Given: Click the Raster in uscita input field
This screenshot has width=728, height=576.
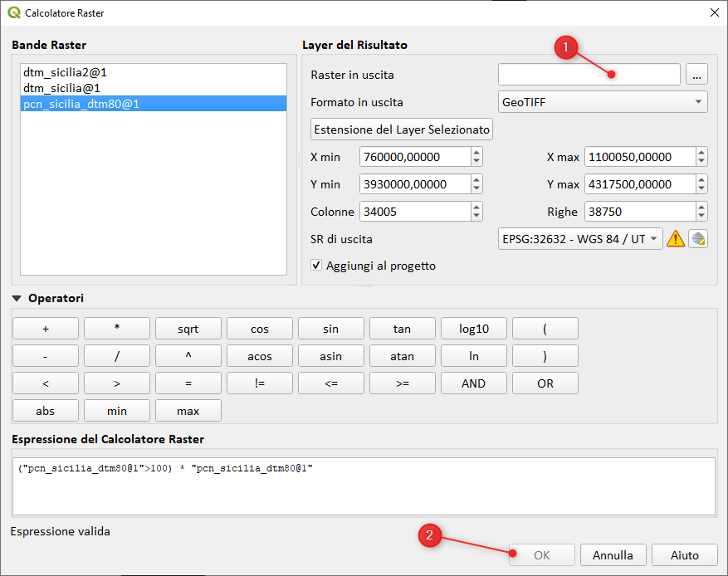Looking at the screenshot, I should coord(589,75).
